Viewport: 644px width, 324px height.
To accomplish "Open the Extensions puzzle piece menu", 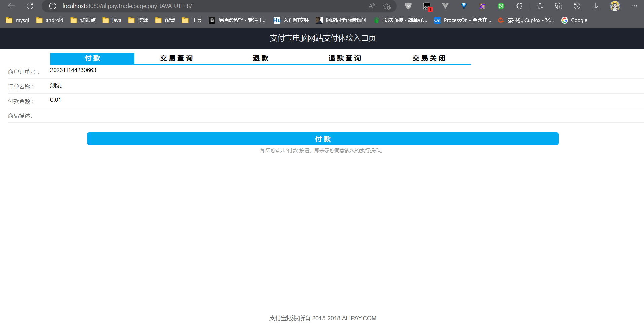I will pos(519,6).
